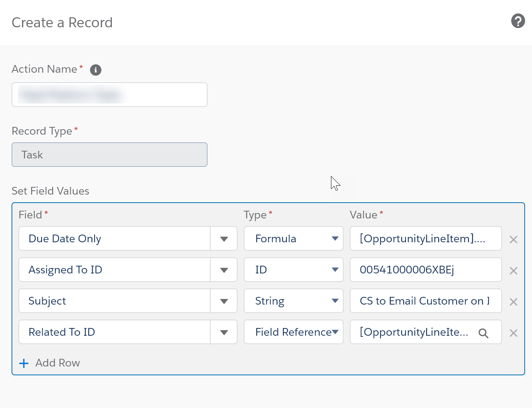Open the ID type selector
The height and width of the screenshot is (408, 532).
tap(293, 270)
